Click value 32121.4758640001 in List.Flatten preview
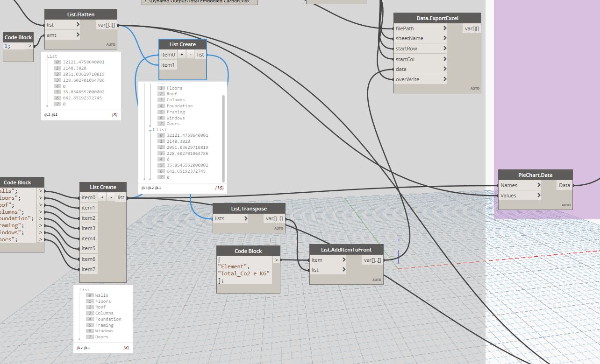The height and width of the screenshot is (364, 600). click(84, 62)
